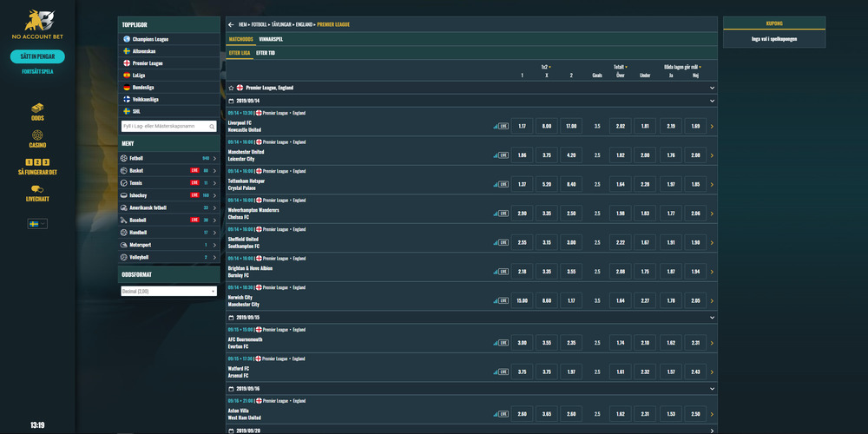Open more markets arrow for Sheffield United match

(712, 242)
